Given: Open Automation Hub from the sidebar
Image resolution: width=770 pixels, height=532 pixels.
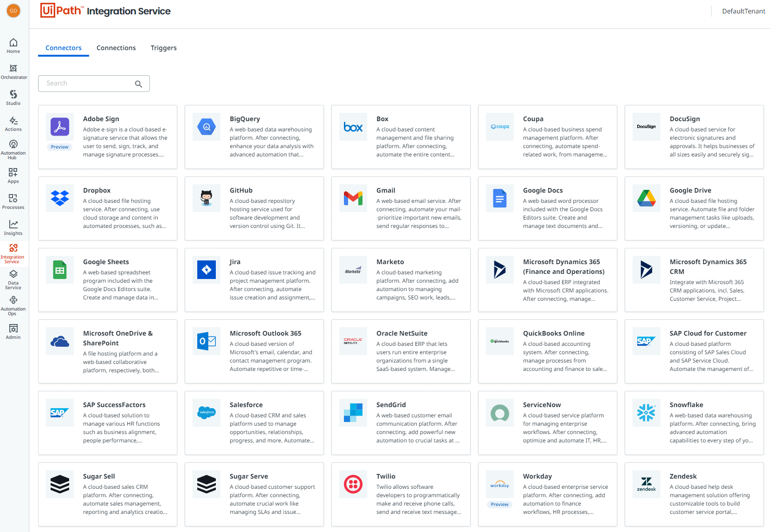Looking at the screenshot, I should (x=13, y=149).
